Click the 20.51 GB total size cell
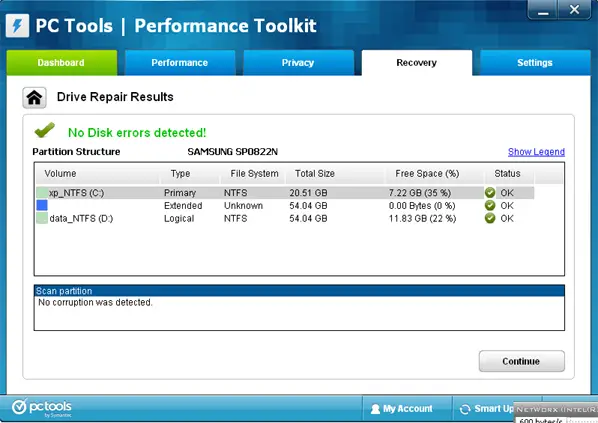Screen dimensions: 598x423 click(308, 193)
